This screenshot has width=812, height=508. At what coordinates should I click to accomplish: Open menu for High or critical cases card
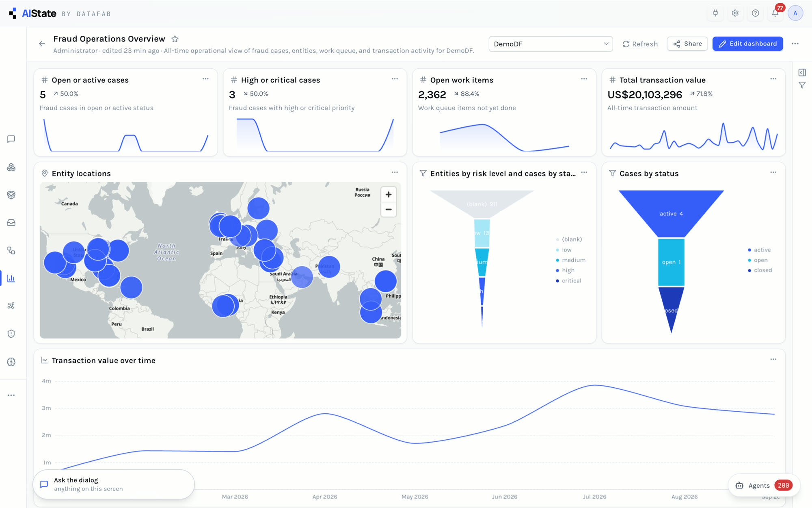395,79
